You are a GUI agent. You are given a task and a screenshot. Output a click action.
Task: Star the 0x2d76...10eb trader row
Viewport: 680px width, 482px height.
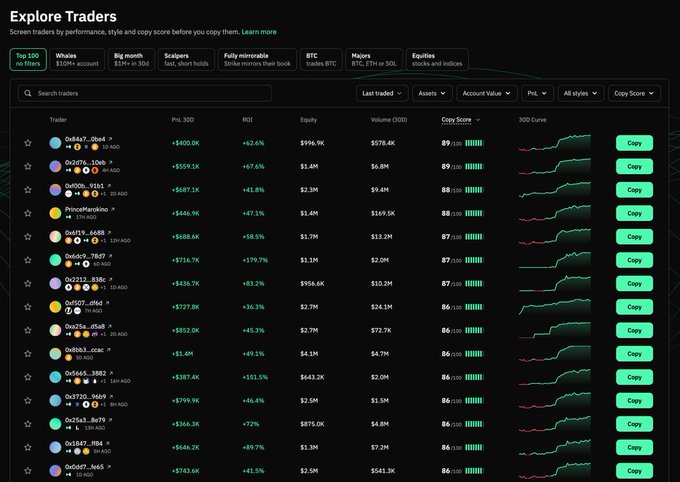[28, 166]
